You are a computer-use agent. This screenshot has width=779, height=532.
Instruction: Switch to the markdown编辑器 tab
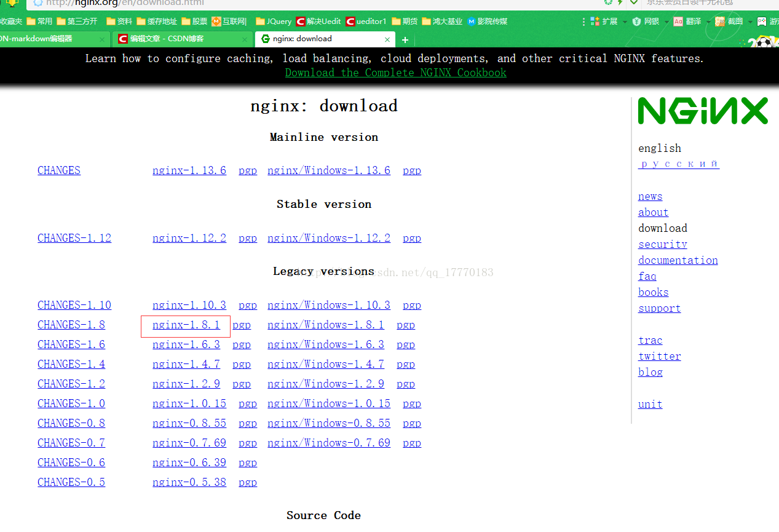click(x=54, y=39)
